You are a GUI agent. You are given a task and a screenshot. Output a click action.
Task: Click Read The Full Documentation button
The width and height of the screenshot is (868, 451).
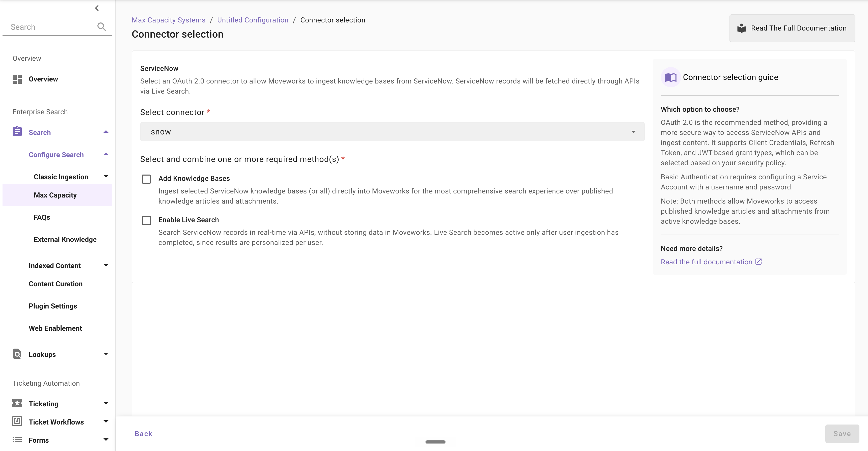pos(792,28)
